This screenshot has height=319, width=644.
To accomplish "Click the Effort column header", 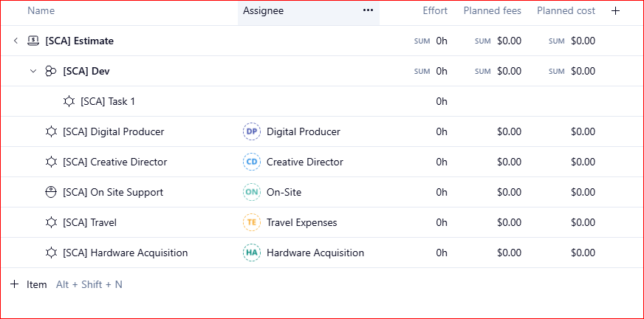I will click(434, 11).
